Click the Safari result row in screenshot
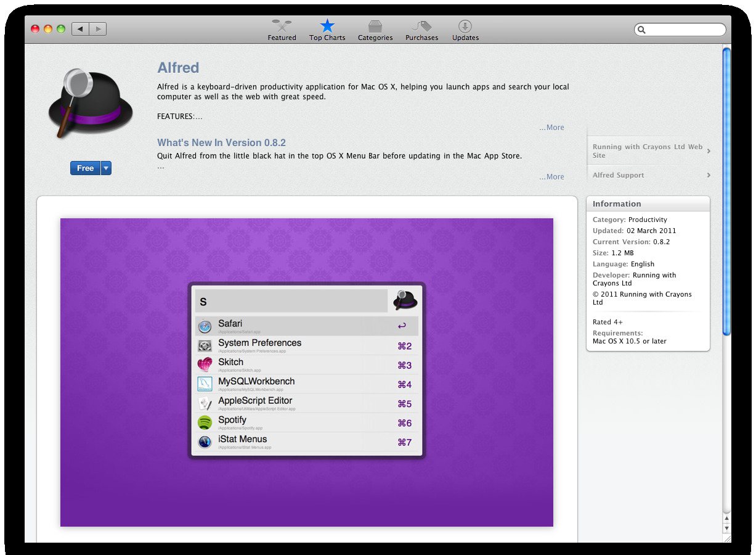756x555 pixels. (x=307, y=326)
